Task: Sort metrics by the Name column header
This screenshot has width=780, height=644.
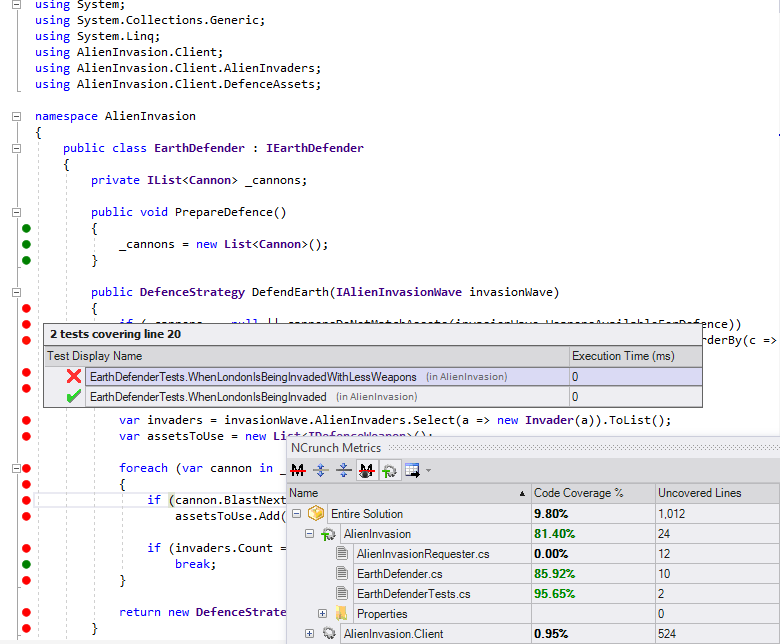Action: pos(408,493)
